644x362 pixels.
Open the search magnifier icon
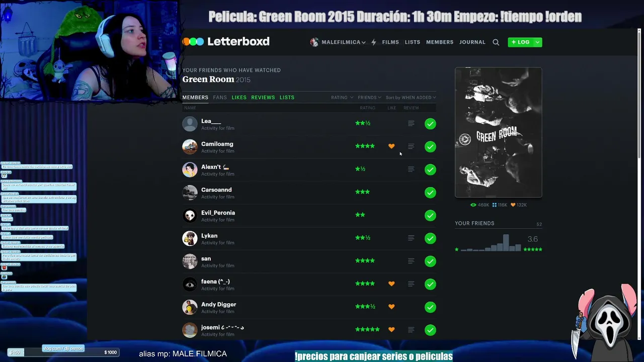coord(496,42)
